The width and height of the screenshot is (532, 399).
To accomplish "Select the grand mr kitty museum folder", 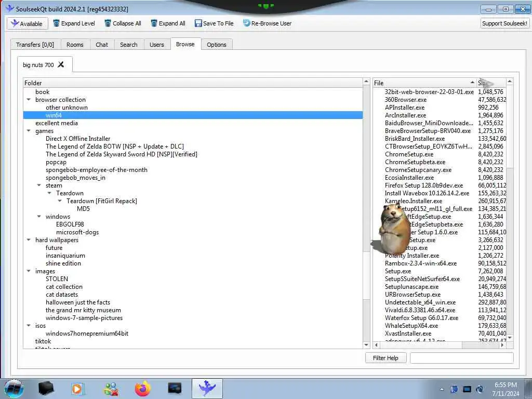I will click(x=84, y=310).
